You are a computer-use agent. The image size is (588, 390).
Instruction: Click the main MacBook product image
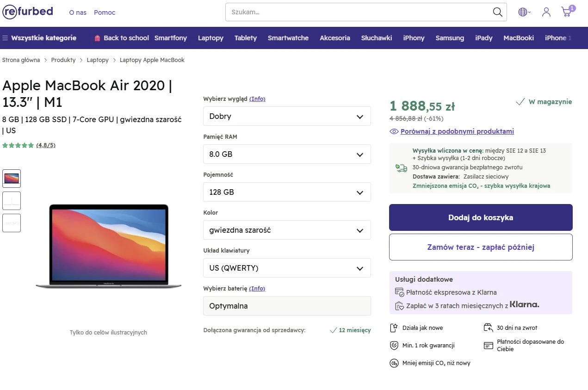[109, 247]
